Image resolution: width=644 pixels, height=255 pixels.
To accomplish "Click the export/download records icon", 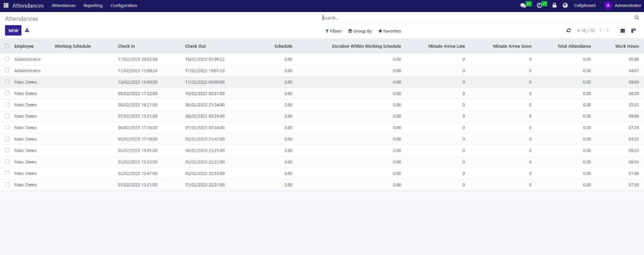I will 27,30.
